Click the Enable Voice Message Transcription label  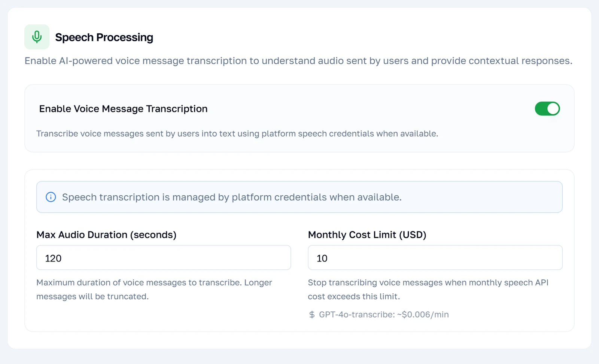pyautogui.click(x=123, y=109)
